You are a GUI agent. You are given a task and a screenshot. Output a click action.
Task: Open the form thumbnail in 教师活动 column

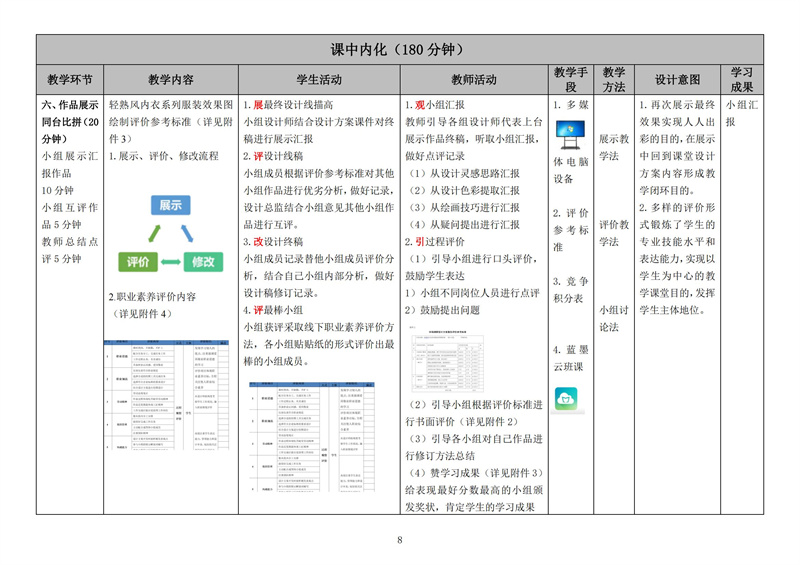coord(447,361)
